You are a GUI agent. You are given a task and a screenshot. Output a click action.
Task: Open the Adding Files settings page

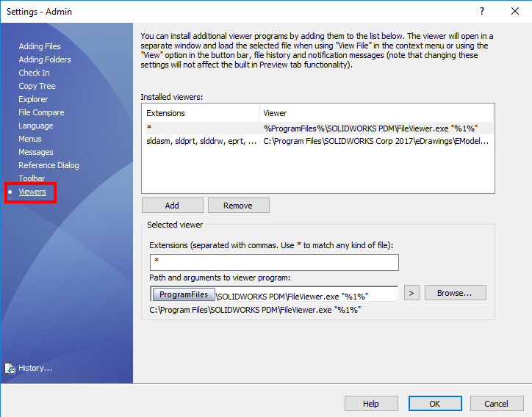tap(40, 46)
